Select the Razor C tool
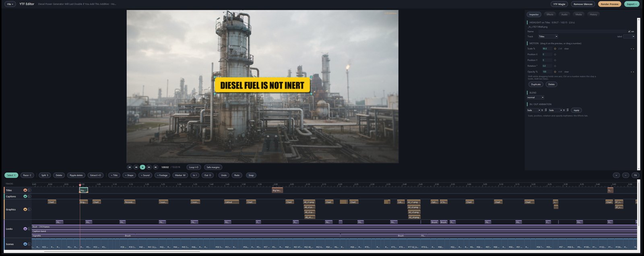 pos(27,175)
